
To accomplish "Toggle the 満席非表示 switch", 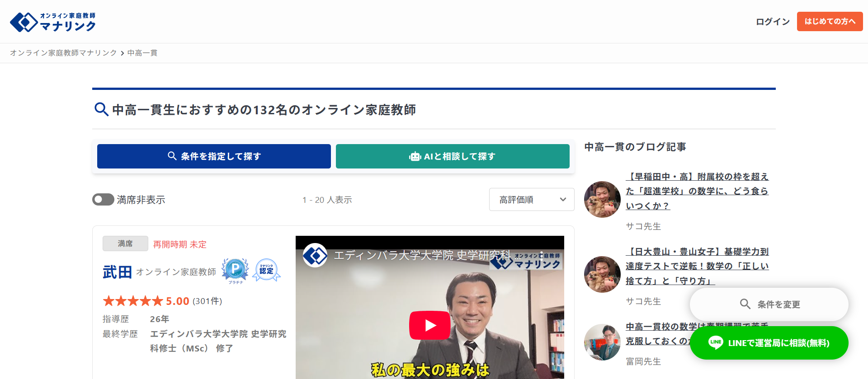I will point(103,200).
